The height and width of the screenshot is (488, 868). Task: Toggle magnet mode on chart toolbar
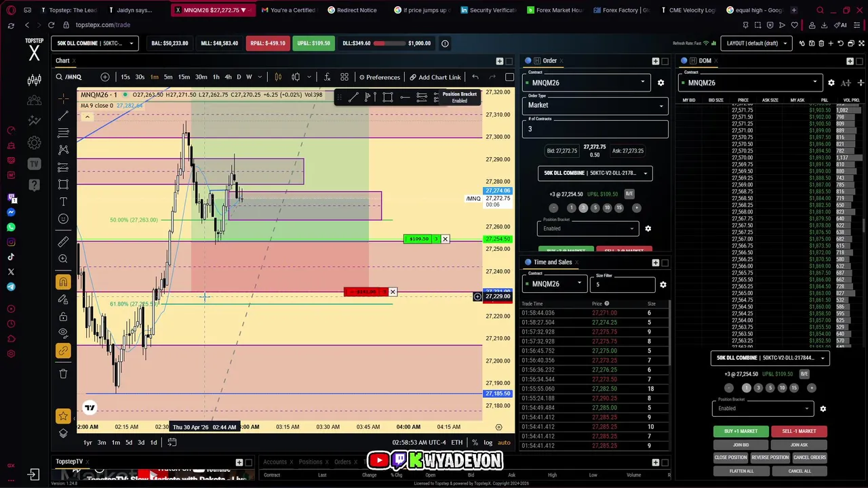[63, 282]
